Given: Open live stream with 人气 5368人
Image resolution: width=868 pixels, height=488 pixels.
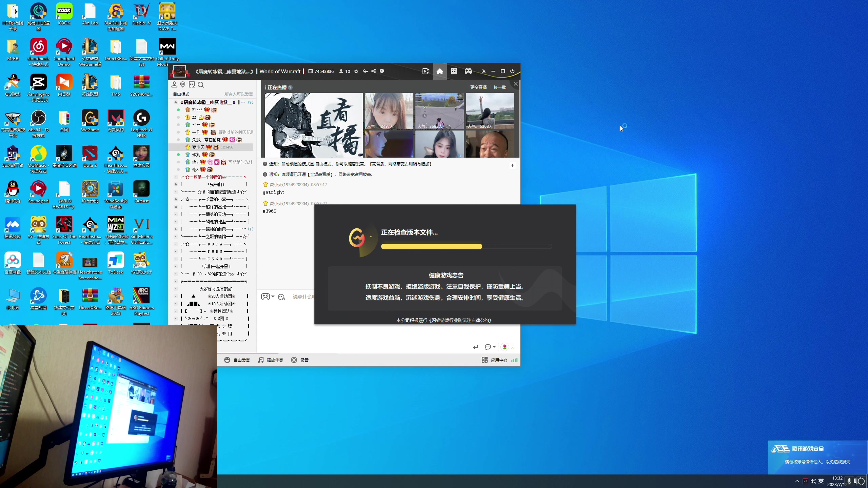Looking at the screenshot, I should [x=490, y=111].
